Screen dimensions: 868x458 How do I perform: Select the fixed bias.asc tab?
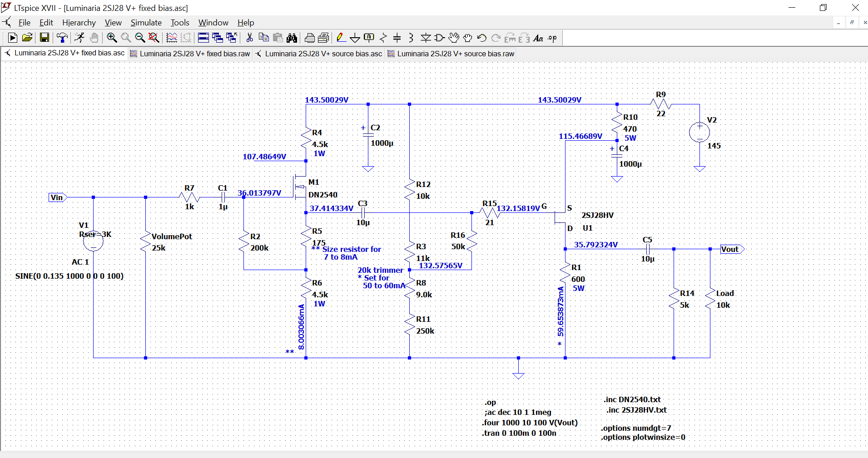point(64,53)
